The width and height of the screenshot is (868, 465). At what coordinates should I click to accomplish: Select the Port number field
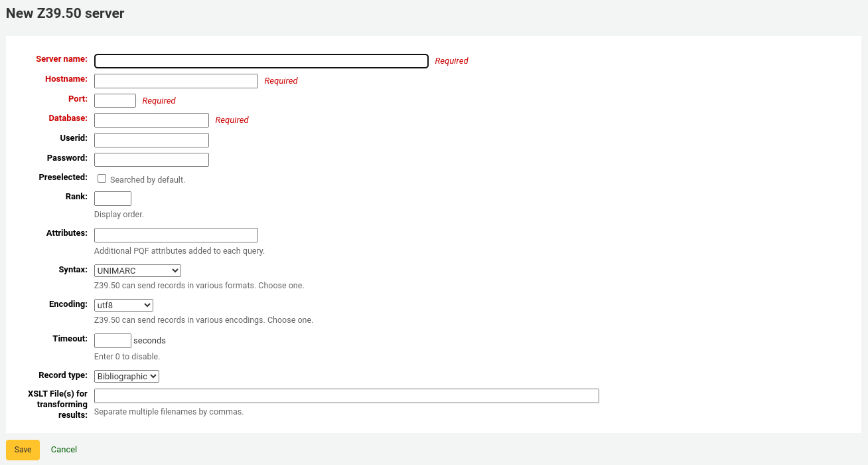pos(115,100)
